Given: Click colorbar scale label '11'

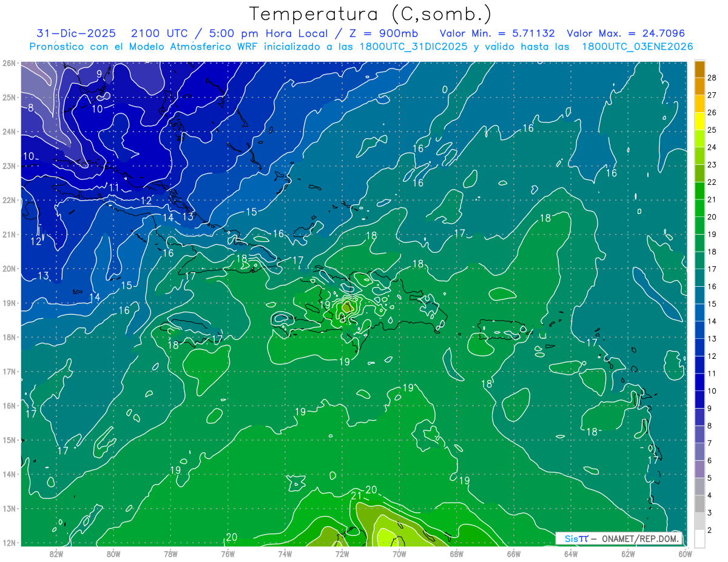Looking at the screenshot, I should (712, 373).
